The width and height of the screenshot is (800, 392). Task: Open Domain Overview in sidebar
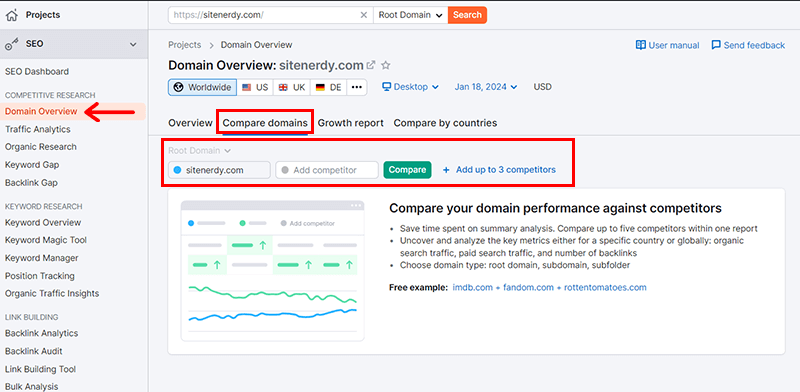[41, 111]
